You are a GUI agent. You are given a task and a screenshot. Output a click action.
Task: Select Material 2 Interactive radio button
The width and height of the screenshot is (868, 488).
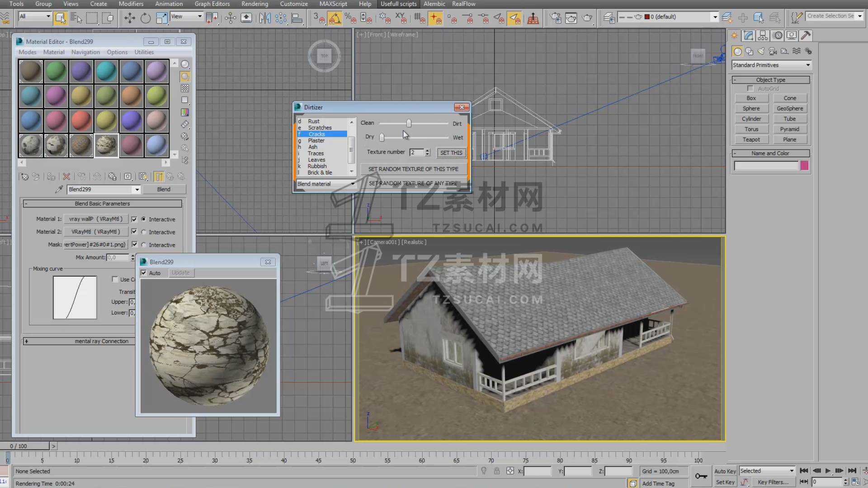(x=144, y=232)
